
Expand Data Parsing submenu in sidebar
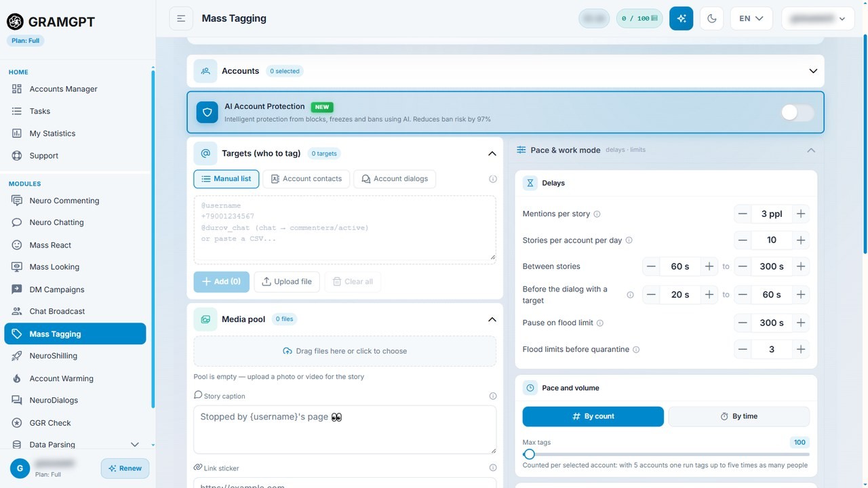click(134, 445)
